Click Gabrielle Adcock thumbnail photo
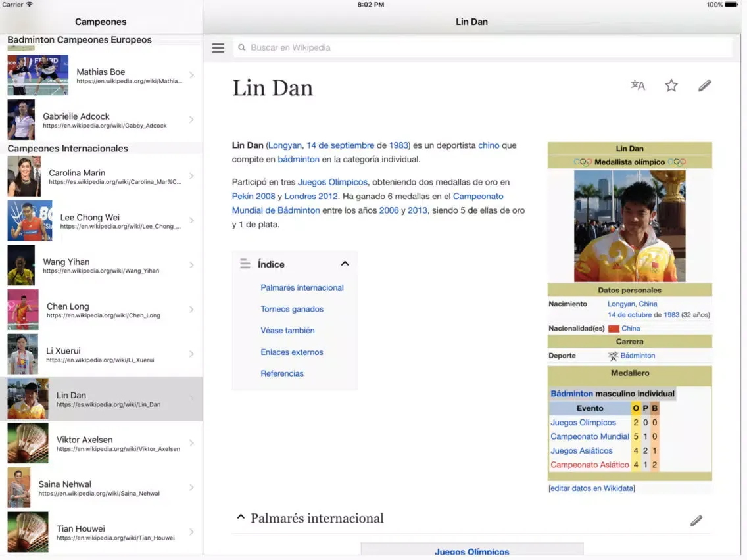 [x=21, y=120]
